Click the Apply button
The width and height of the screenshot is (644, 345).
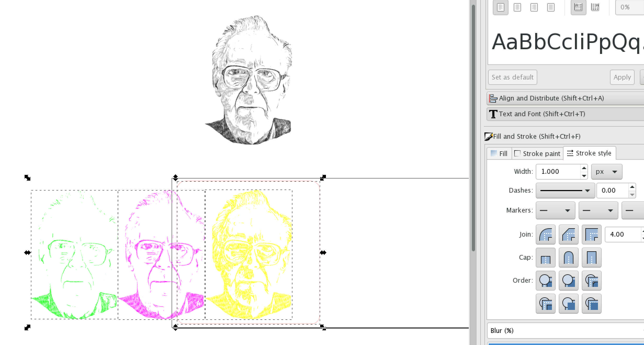point(622,77)
